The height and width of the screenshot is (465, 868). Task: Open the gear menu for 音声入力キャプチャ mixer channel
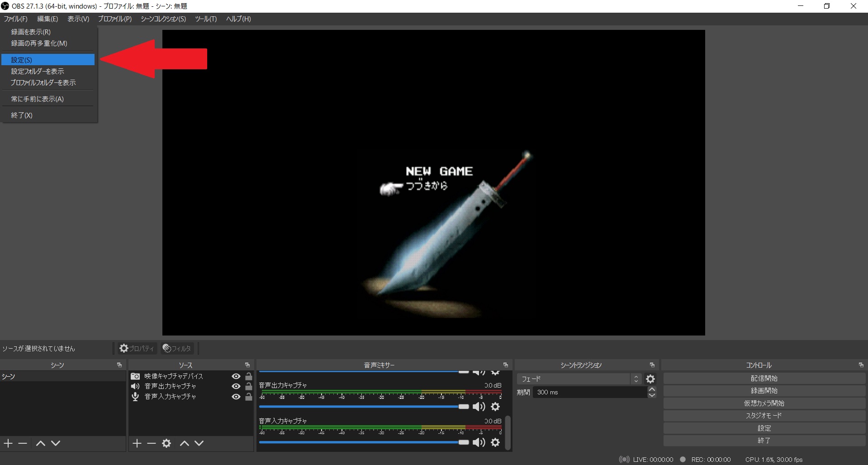tap(496, 442)
